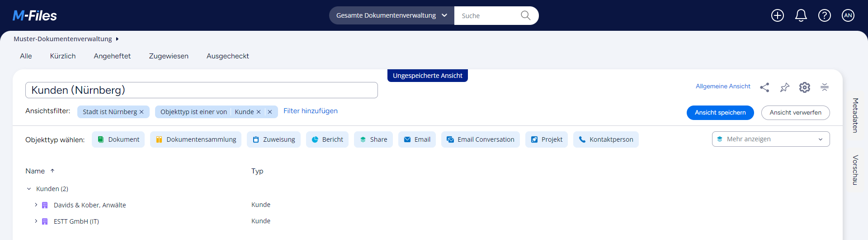Click the Ansicht speichern button

(x=720, y=113)
